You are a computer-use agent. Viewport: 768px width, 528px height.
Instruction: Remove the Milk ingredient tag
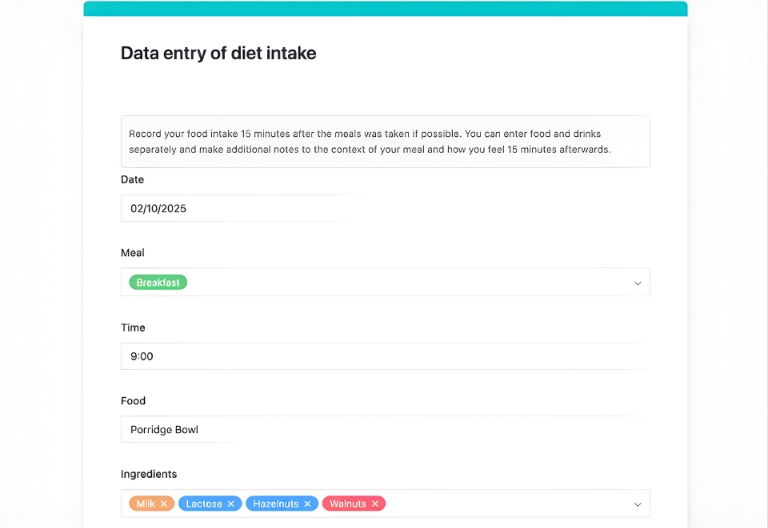pos(165,504)
